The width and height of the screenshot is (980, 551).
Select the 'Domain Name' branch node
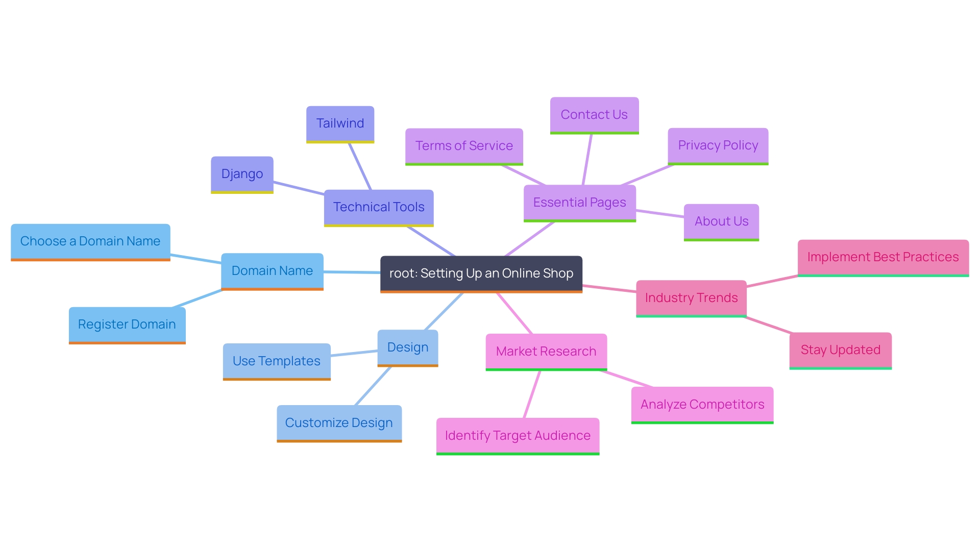coord(271,272)
